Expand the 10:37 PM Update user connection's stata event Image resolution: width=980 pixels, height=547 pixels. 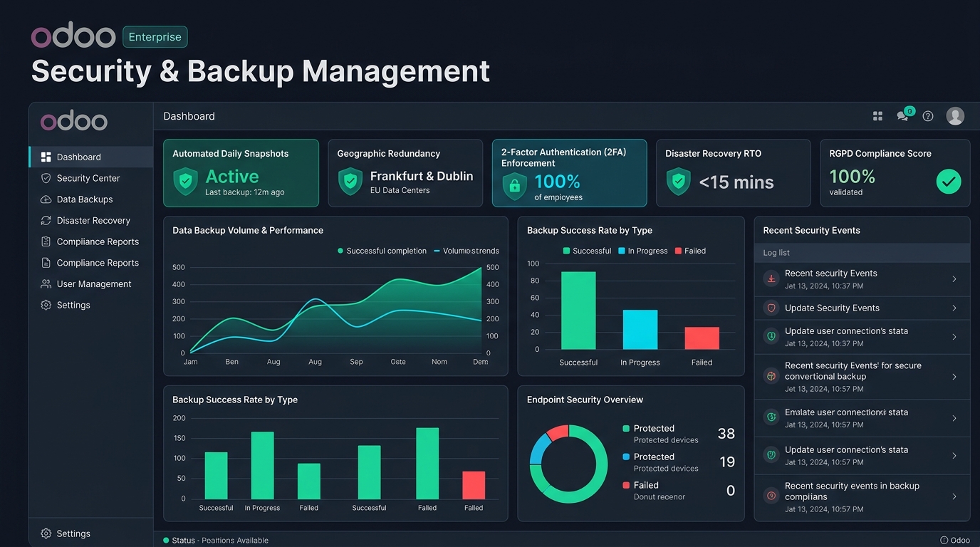(x=954, y=337)
